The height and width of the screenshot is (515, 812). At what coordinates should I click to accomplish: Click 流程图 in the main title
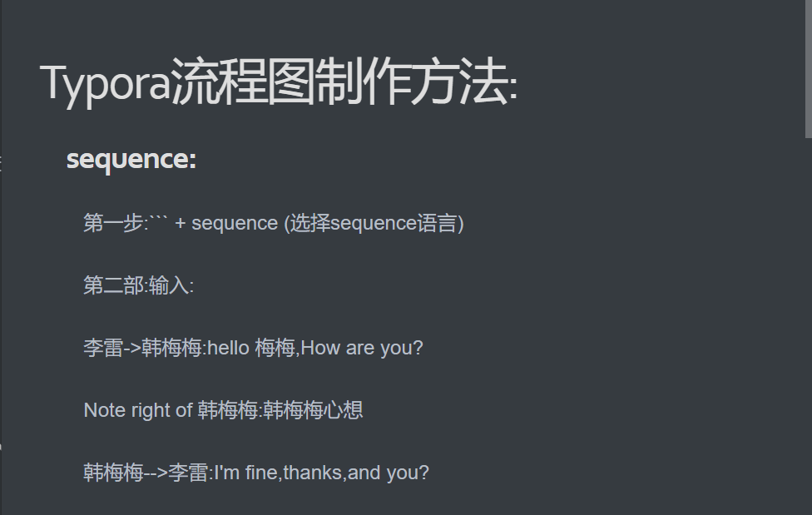pos(242,82)
